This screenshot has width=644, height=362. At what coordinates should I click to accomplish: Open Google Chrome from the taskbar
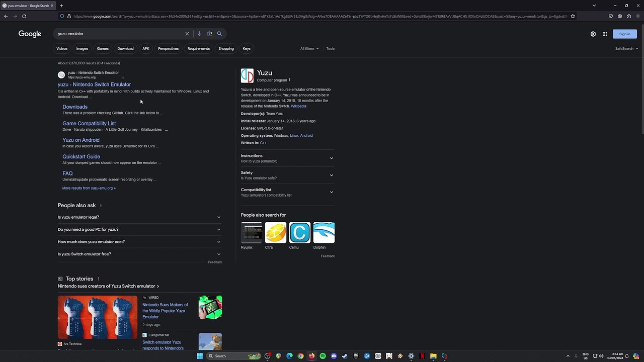pyautogui.click(x=300, y=356)
